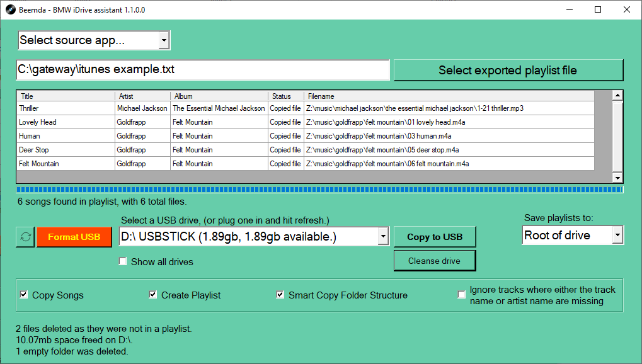Screen dimensions: 642x364
Task: Click the song list scroll down arrow
Action: pos(617,178)
